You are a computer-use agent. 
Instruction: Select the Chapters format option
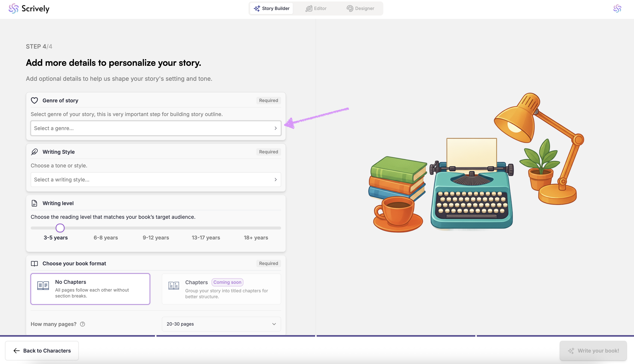221,289
